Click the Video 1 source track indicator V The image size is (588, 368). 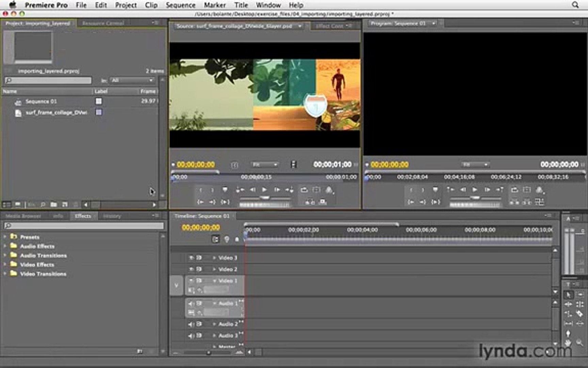click(176, 285)
